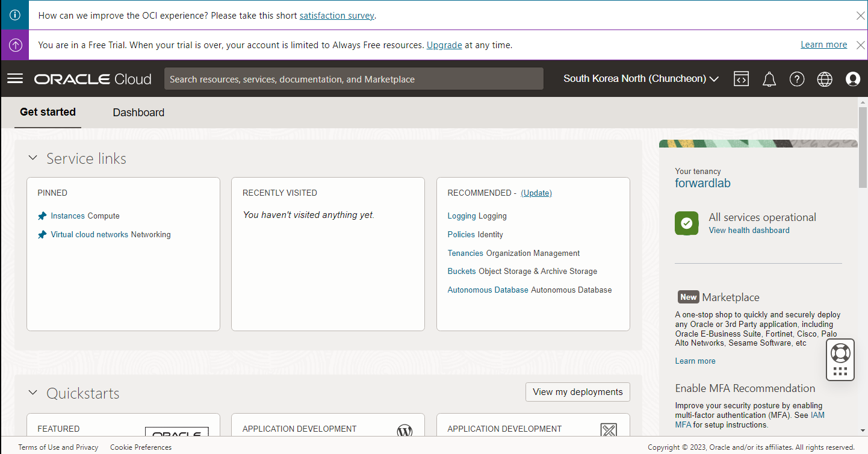Open the life buoy support widget
Image resolution: width=868 pixels, height=454 pixels.
point(840,352)
